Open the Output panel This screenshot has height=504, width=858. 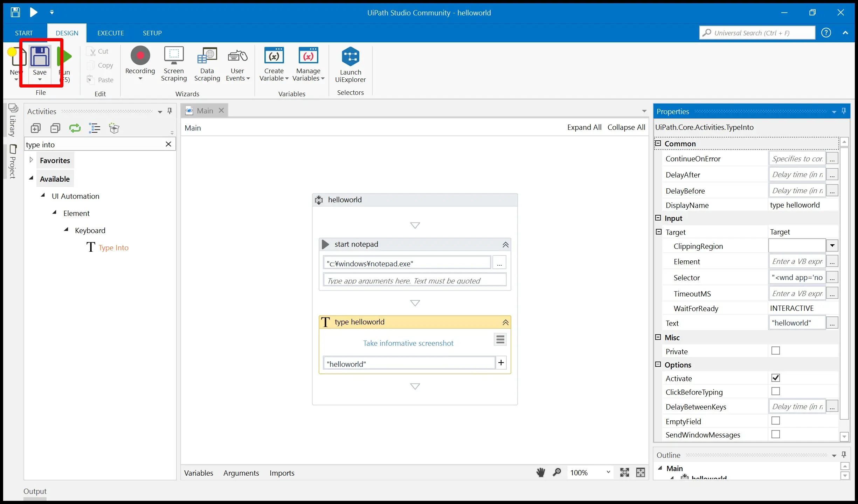[x=35, y=491]
